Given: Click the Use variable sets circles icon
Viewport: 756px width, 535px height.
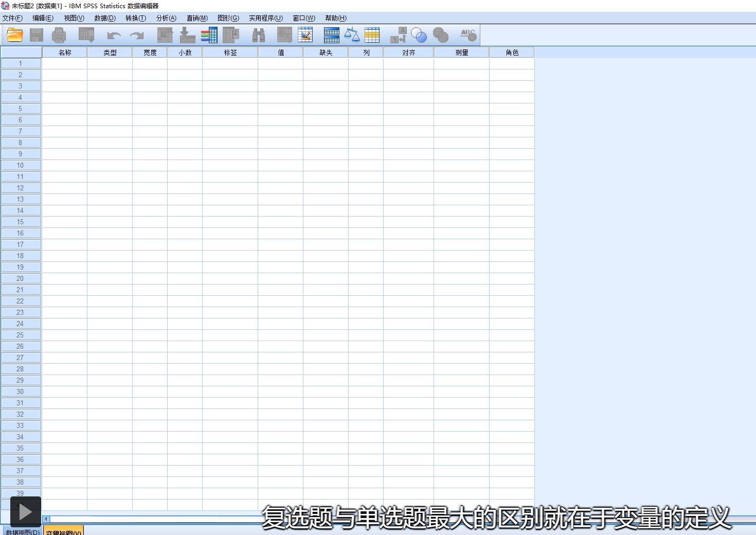Looking at the screenshot, I should 419,35.
